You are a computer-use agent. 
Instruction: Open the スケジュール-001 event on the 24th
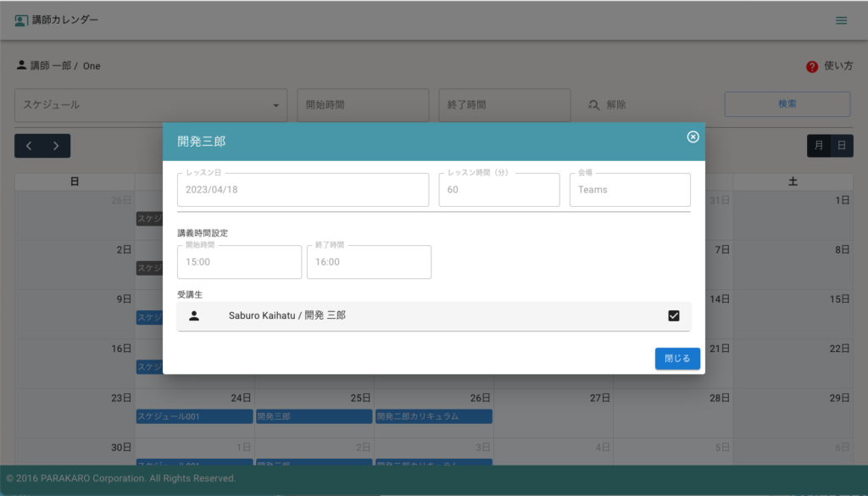(194, 416)
